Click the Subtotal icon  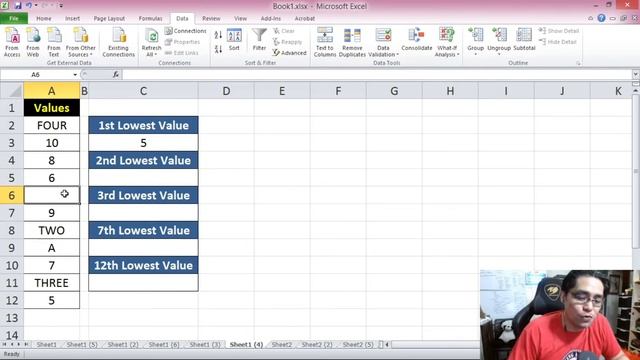(524, 40)
